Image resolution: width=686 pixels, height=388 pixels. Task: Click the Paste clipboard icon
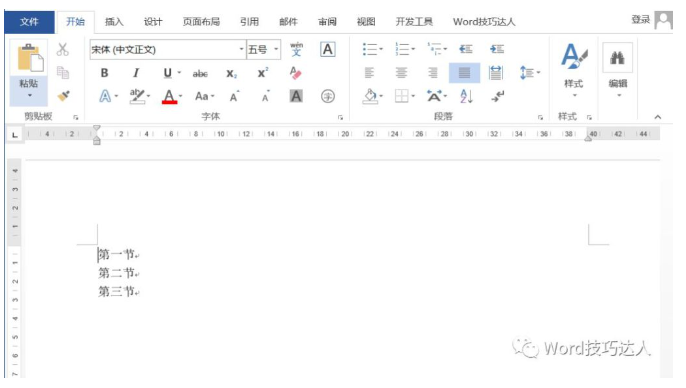pos(30,58)
